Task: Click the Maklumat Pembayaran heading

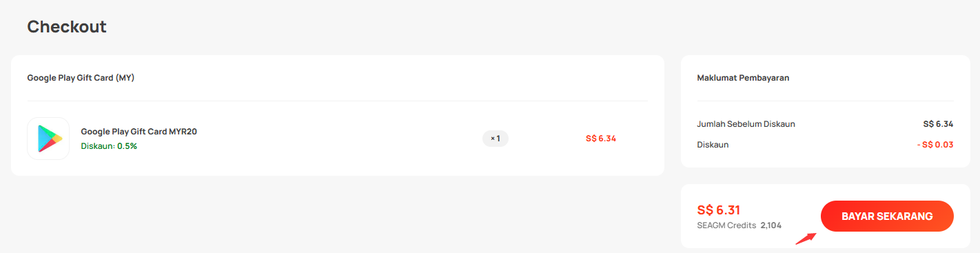Action: coord(744,78)
